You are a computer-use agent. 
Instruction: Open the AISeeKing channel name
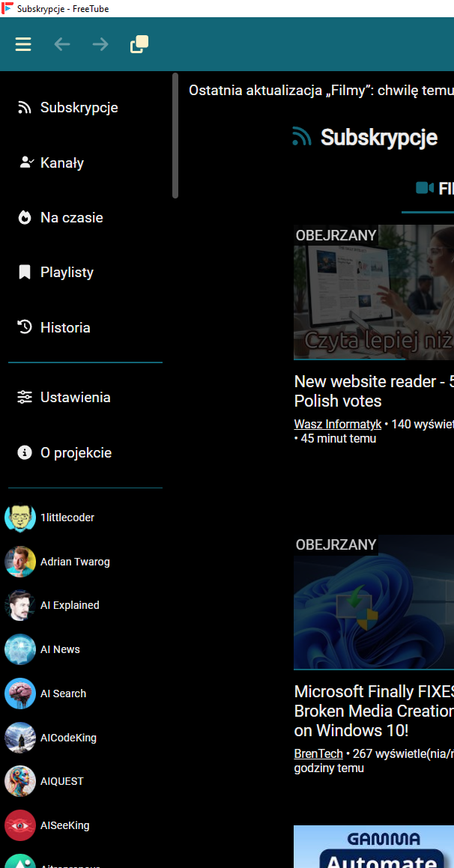pos(64,825)
